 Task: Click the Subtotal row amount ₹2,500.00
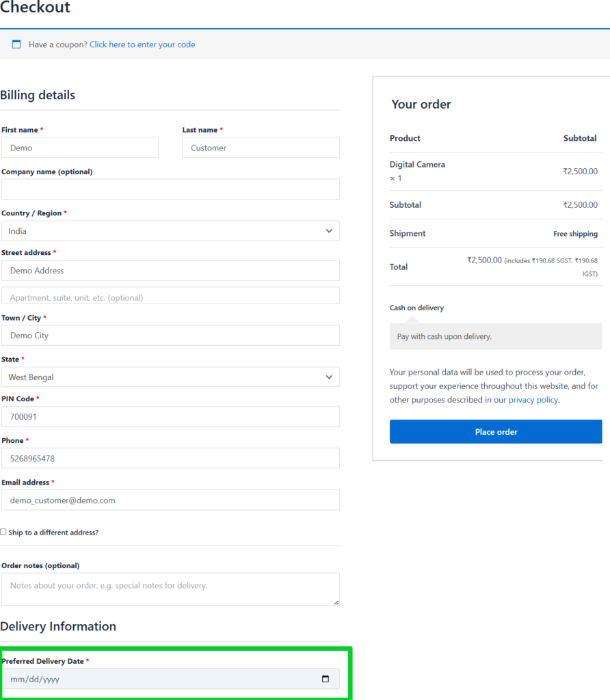click(x=580, y=205)
